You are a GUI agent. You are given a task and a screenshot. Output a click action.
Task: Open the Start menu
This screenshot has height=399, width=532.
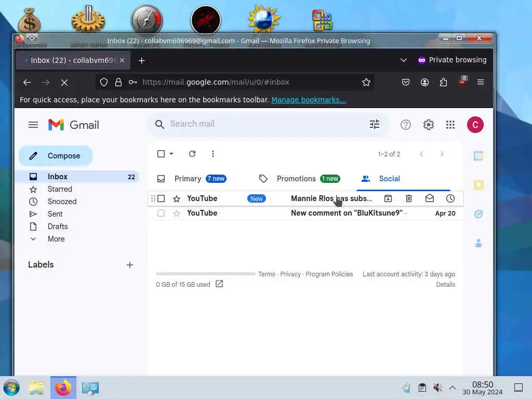pyautogui.click(x=11, y=388)
